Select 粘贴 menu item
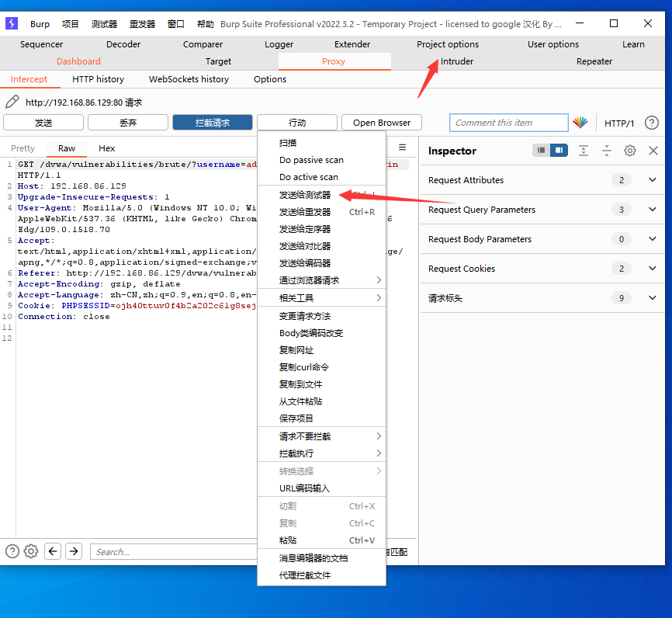 321,540
